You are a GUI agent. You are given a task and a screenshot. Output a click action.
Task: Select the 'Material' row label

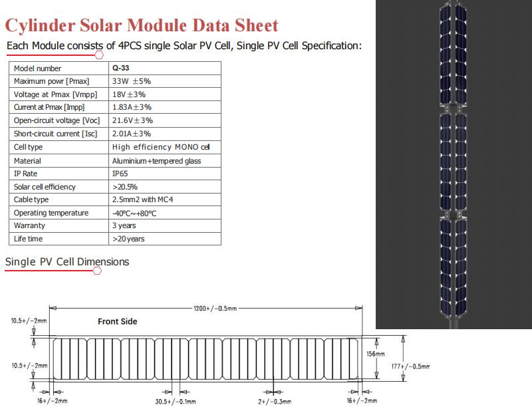click(27, 161)
